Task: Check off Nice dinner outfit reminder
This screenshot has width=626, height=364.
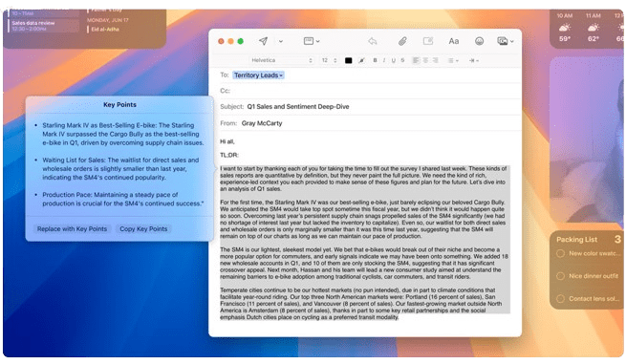Action: tap(560, 276)
